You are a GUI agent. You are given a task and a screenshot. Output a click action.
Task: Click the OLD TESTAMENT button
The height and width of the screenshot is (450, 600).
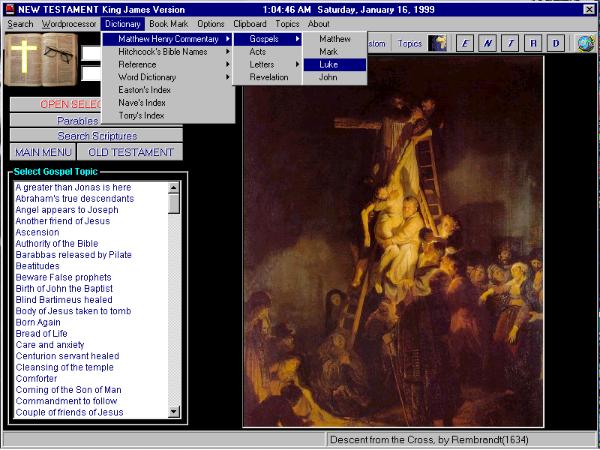pos(130,152)
